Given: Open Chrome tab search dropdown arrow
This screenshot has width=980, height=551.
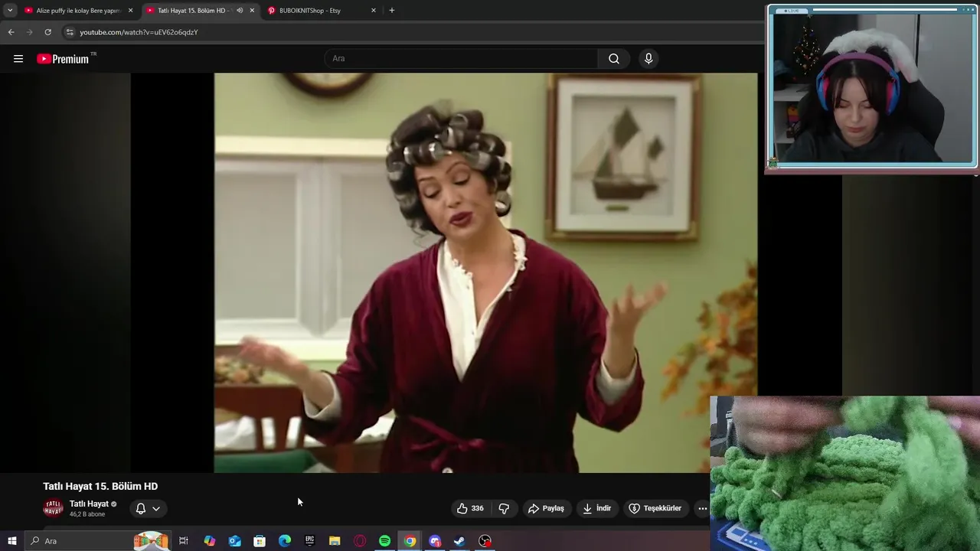Looking at the screenshot, I should pyautogui.click(x=10, y=11).
